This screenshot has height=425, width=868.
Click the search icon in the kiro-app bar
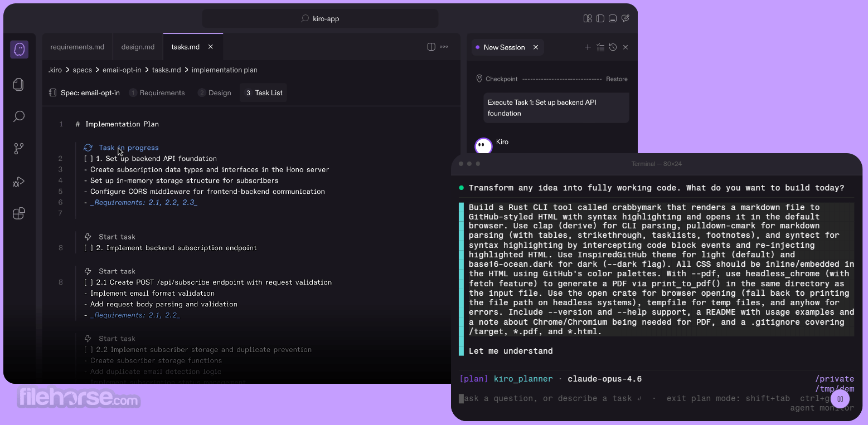pos(305,18)
